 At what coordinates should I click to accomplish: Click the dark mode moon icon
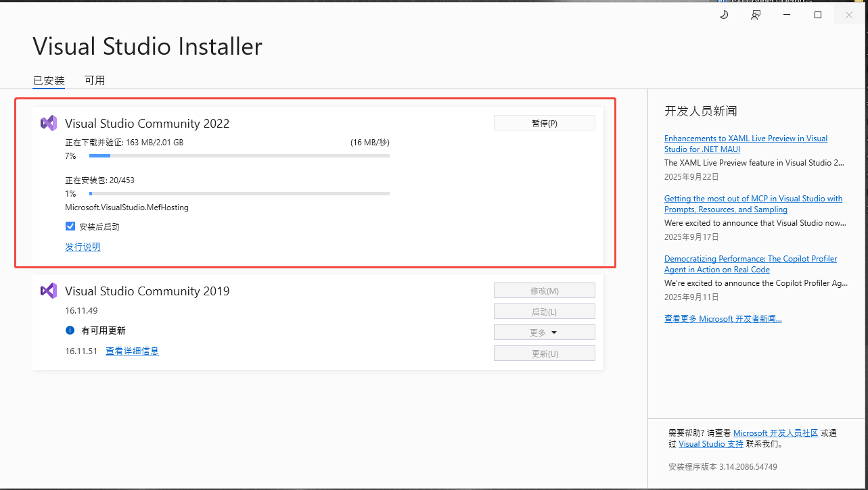pos(723,15)
